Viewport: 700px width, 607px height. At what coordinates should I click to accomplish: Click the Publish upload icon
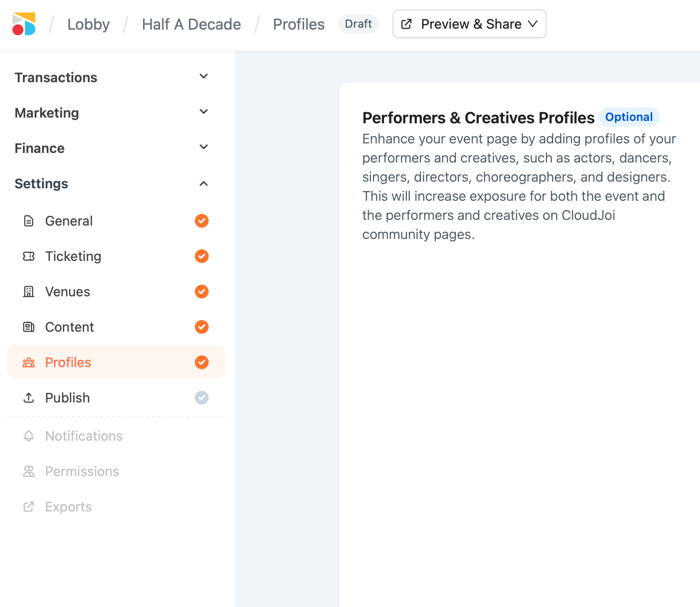tap(29, 398)
